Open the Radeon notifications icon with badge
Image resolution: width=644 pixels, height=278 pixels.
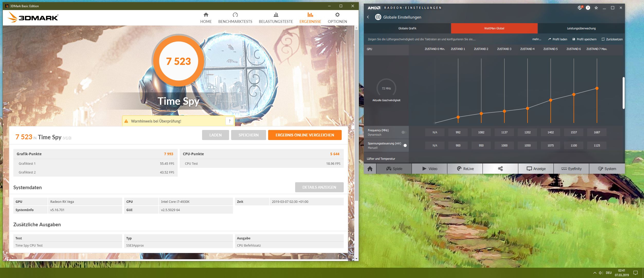tap(580, 8)
